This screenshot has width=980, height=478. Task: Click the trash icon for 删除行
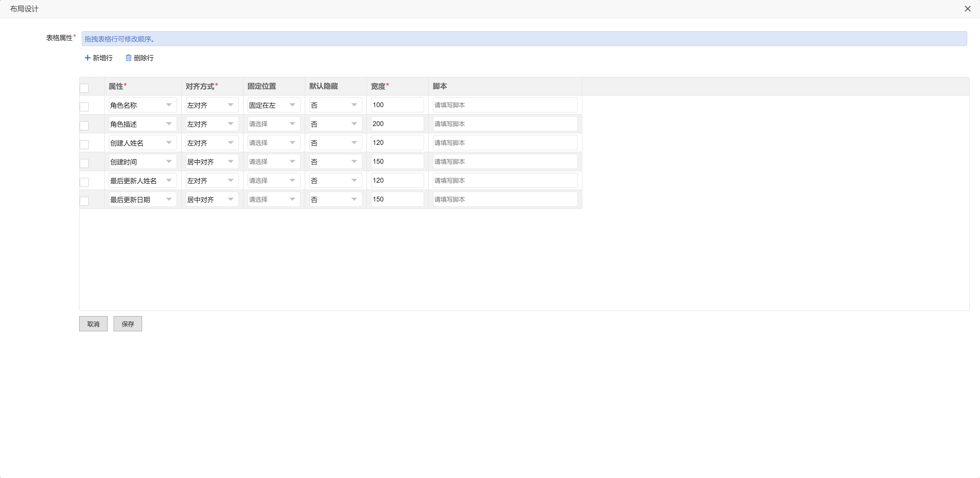coord(129,58)
